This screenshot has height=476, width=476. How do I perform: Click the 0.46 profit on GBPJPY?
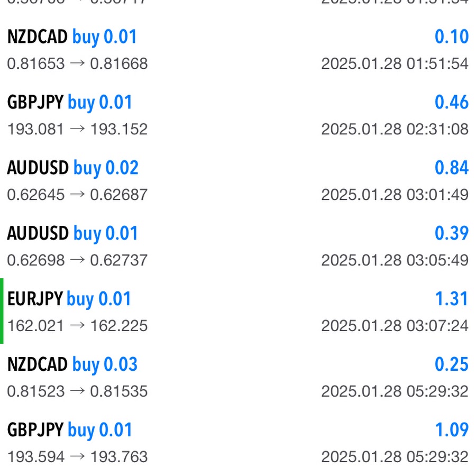click(x=451, y=103)
